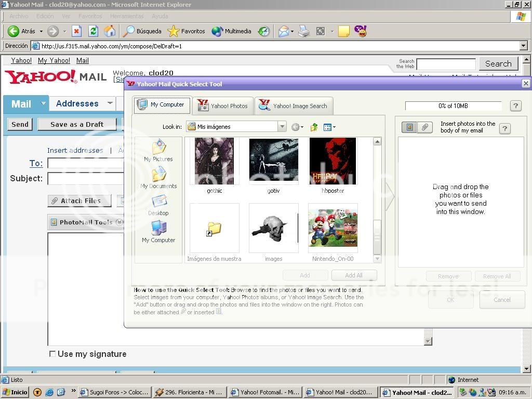Viewport: 532px width, 399px height.
Task: Click the Yahoo Messenger smiley icon
Action: 361,31
